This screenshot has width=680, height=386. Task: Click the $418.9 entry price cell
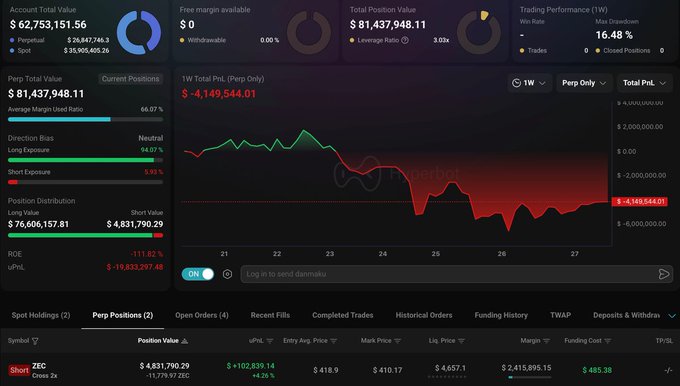click(x=326, y=370)
